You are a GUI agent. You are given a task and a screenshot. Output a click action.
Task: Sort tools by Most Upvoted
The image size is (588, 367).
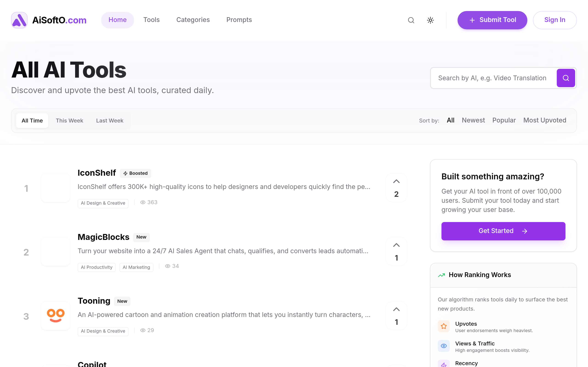pos(545,120)
